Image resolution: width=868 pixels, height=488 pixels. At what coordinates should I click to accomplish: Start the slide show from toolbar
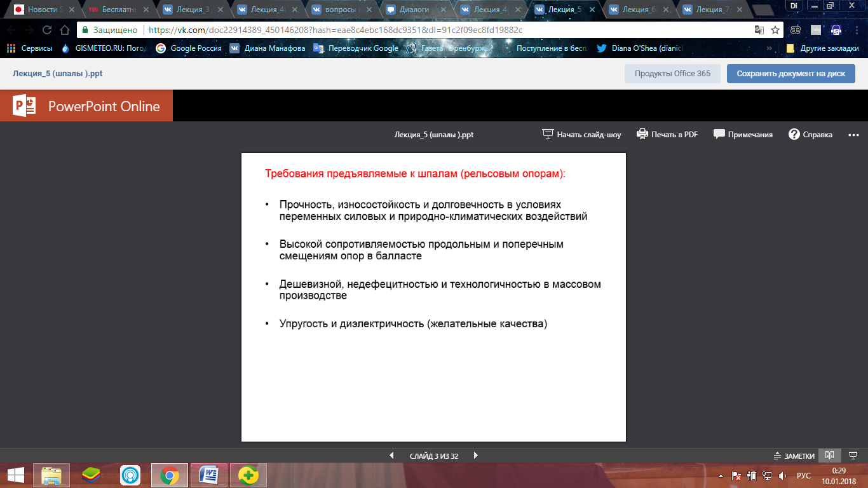coord(581,134)
